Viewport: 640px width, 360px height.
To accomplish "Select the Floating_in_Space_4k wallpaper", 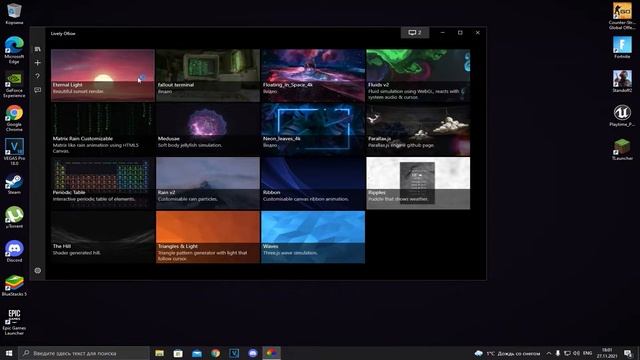I will point(313,75).
